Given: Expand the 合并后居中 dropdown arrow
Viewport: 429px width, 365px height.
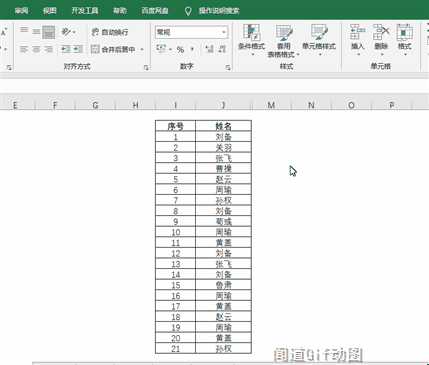Looking at the screenshot, I should click(142, 49).
